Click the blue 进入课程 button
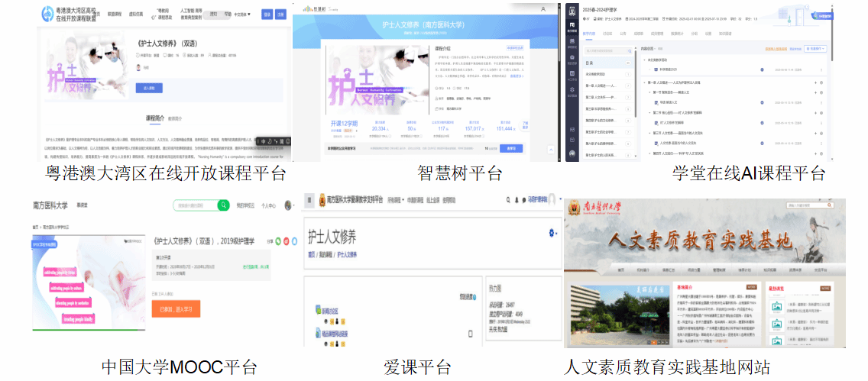The height and width of the screenshot is (381, 868). 147,89
